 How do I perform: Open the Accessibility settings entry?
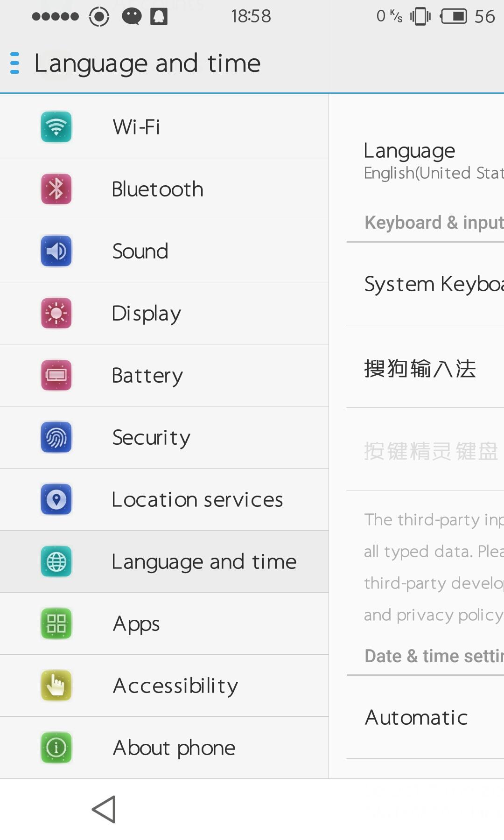pyautogui.click(x=164, y=686)
